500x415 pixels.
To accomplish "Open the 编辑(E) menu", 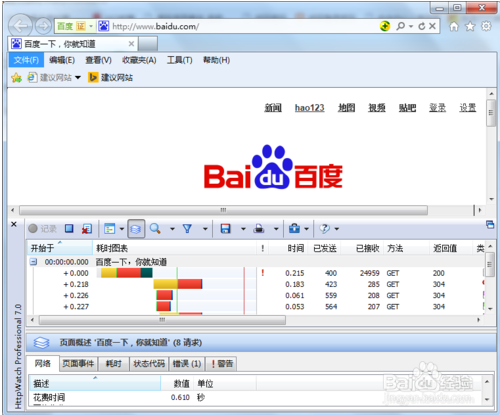I will coord(62,60).
